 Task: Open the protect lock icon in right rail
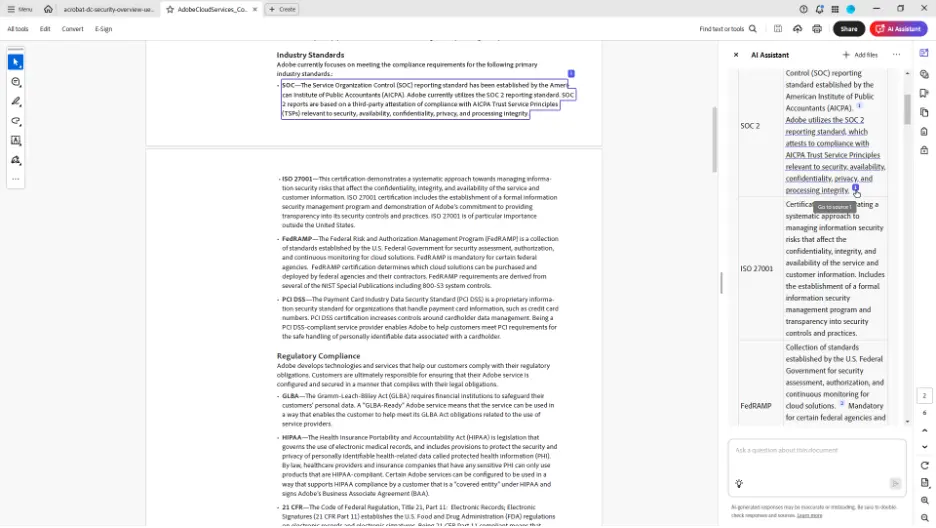[x=924, y=150]
